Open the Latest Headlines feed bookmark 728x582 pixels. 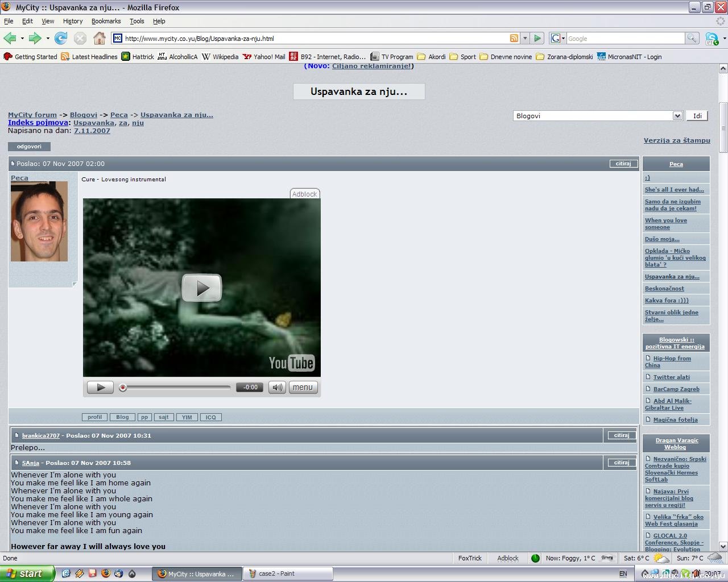coord(89,56)
